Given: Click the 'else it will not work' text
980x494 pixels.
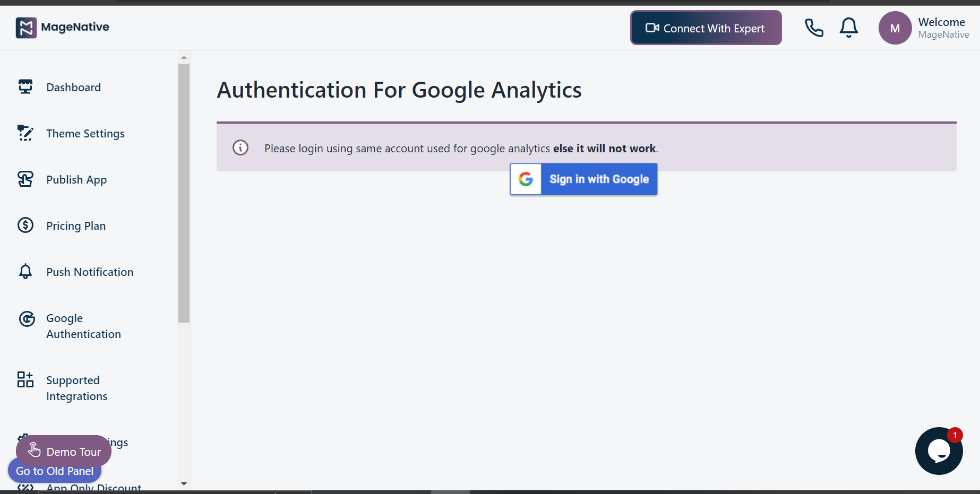Looking at the screenshot, I should [604, 149].
